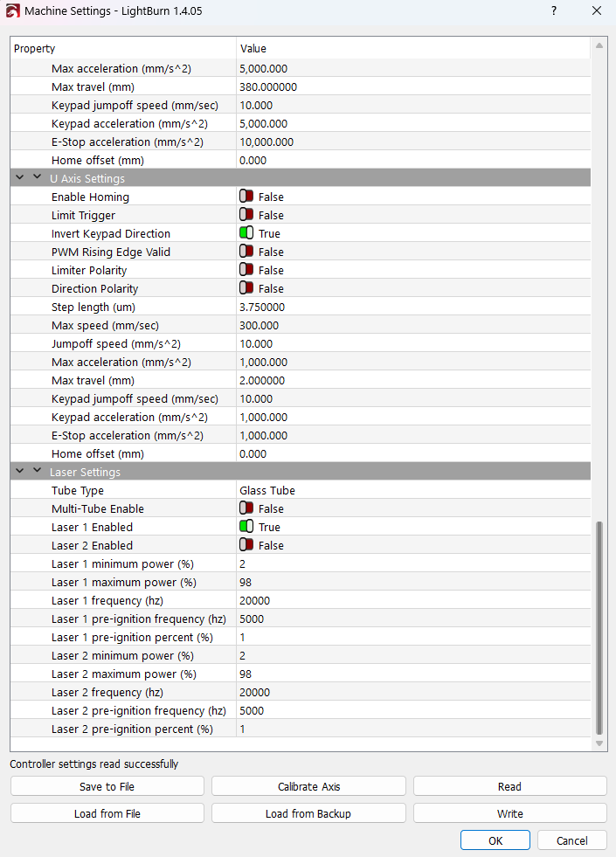Click Save to File button
616x857 pixels.
(x=107, y=786)
